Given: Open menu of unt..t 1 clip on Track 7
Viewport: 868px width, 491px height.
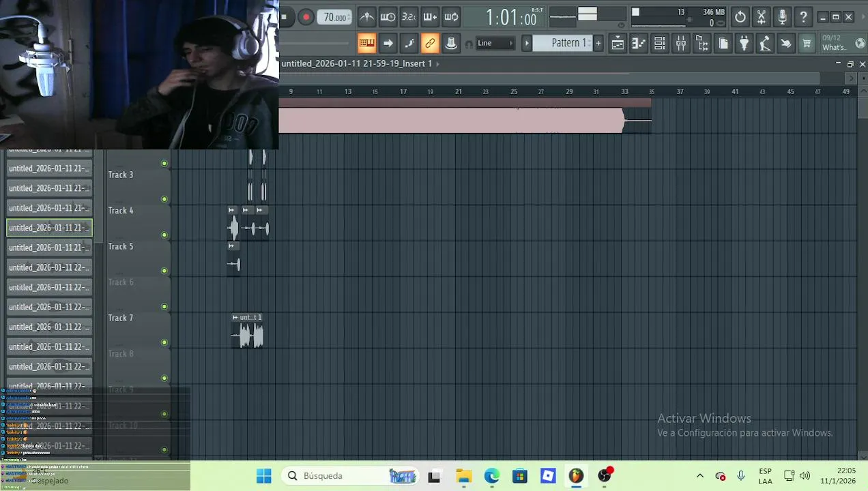Looking at the screenshot, I should point(235,317).
